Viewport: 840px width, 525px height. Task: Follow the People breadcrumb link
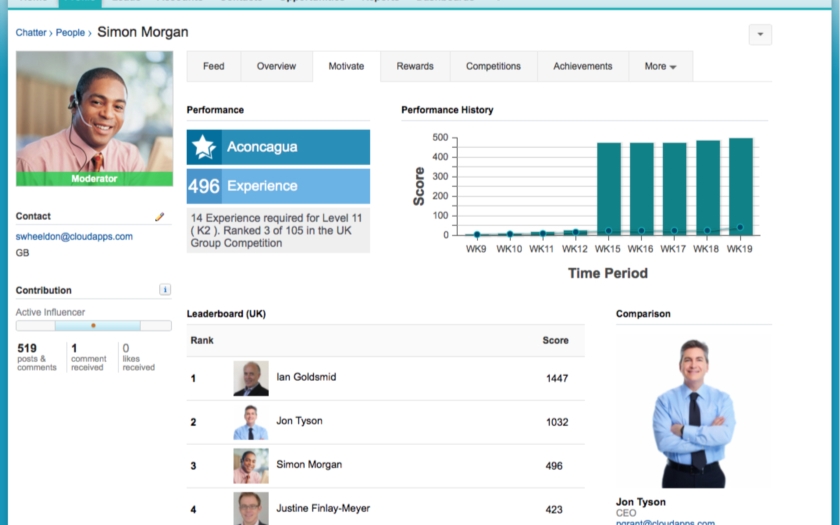click(x=70, y=33)
